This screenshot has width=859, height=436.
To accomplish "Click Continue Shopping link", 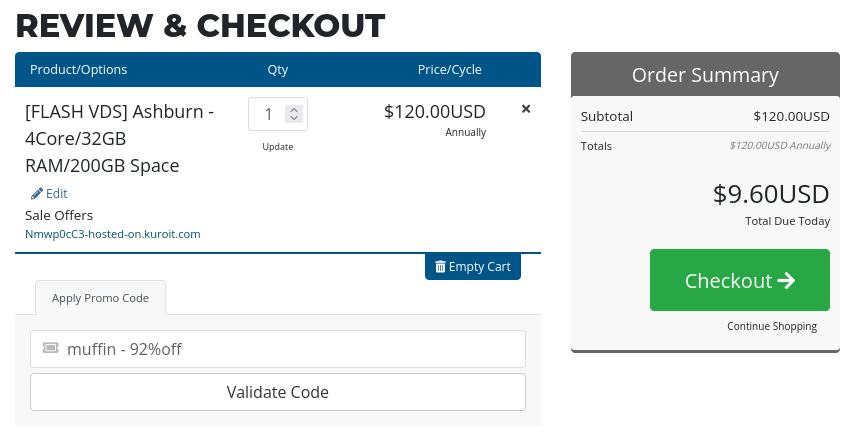I will [x=772, y=326].
